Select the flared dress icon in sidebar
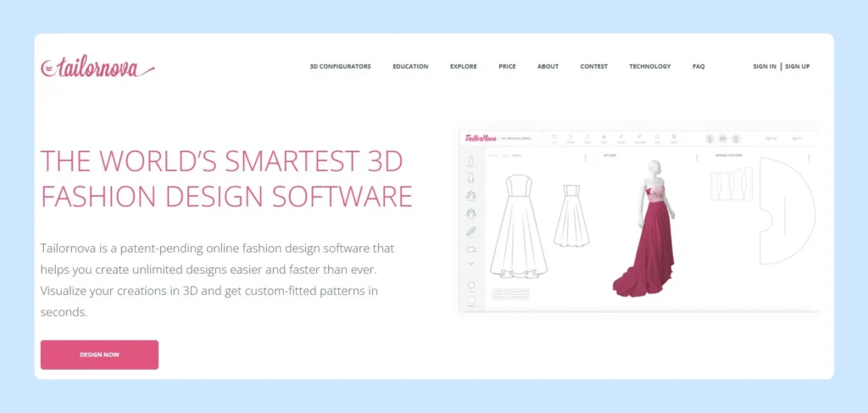Image resolution: width=868 pixels, height=413 pixels. click(x=471, y=178)
